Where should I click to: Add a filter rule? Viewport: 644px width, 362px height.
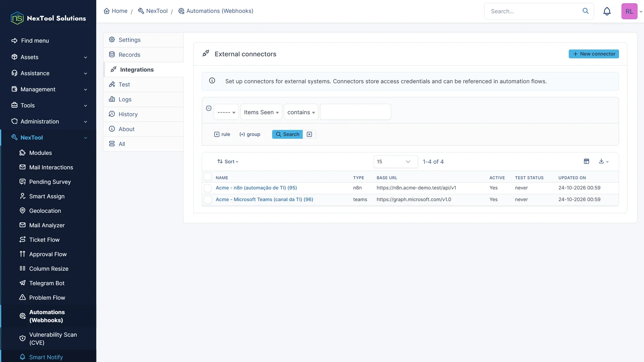click(222, 134)
